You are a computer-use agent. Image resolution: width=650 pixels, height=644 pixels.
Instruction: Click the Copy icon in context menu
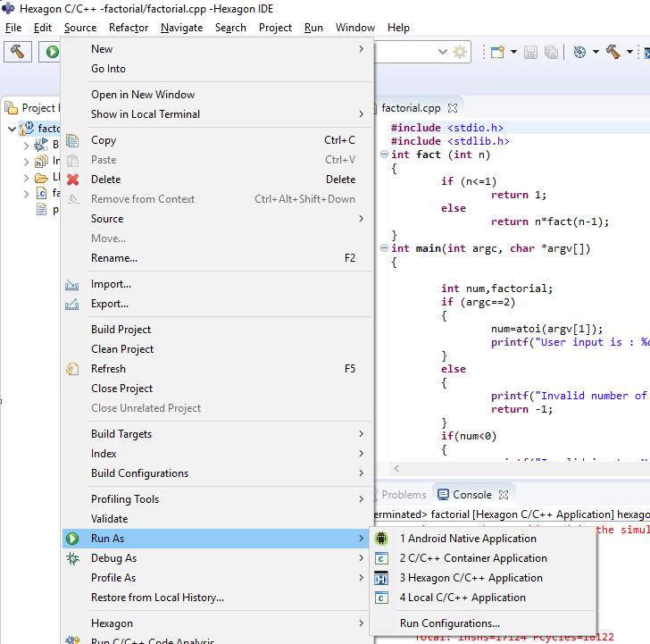point(72,140)
